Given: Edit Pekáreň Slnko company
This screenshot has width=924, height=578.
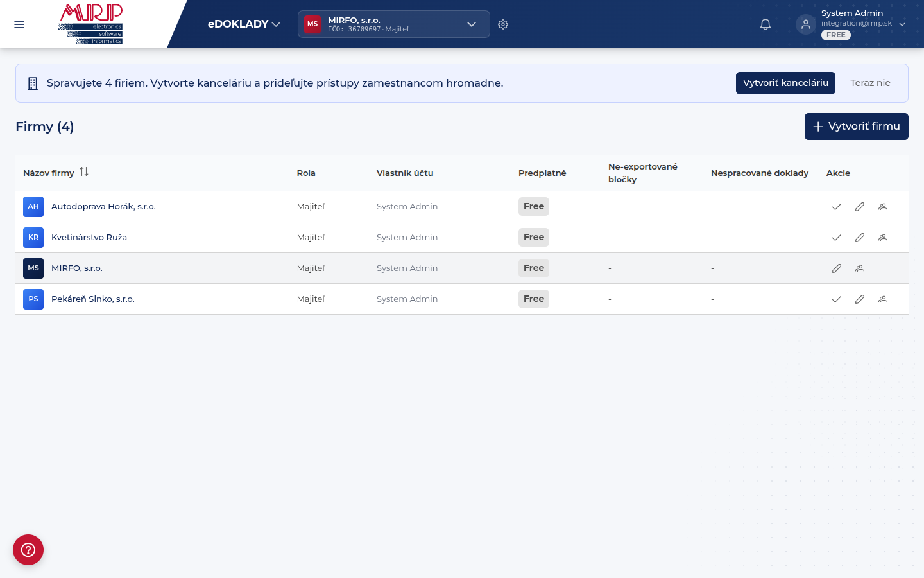Looking at the screenshot, I should pos(860,299).
